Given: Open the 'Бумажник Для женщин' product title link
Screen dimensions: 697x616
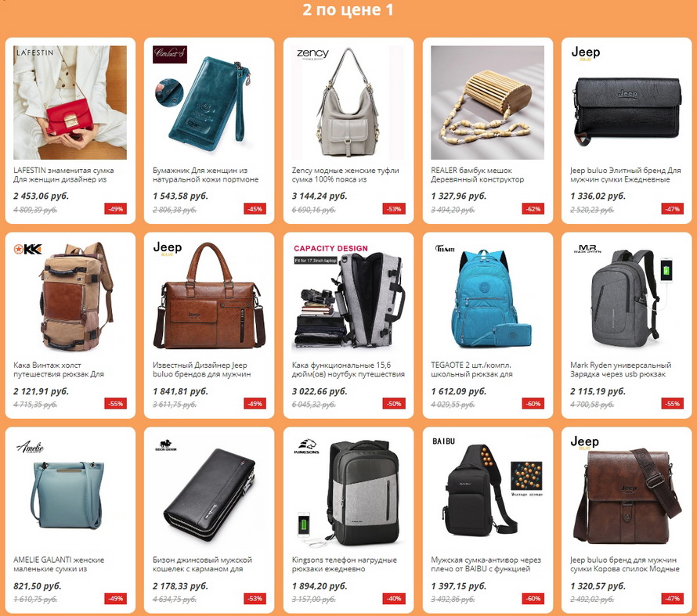Looking at the screenshot, I should coord(205,175).
